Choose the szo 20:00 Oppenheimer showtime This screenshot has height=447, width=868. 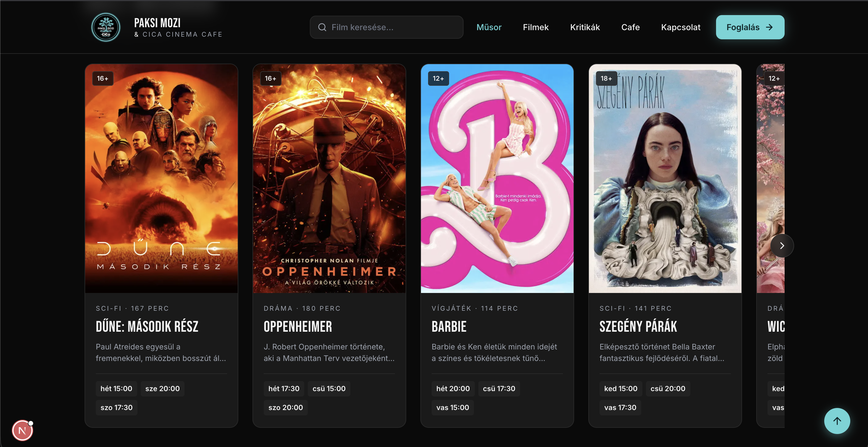286,407
